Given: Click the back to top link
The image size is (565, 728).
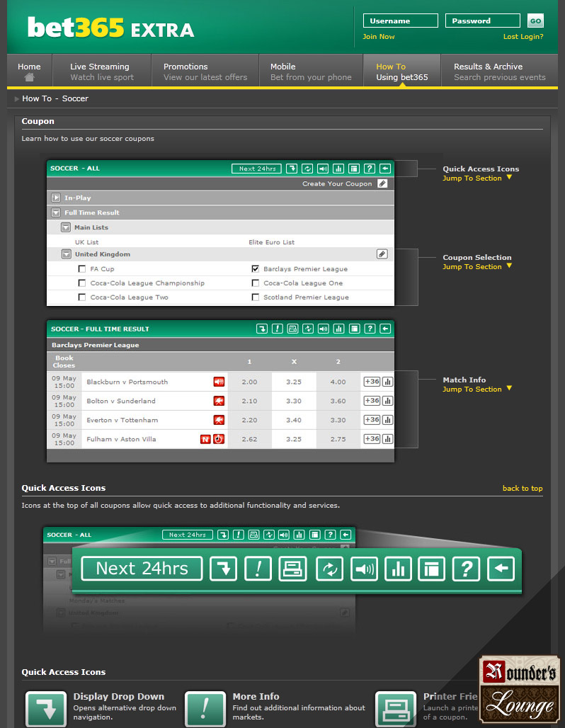Looking at the screenshot, I should tap(523, 489).
